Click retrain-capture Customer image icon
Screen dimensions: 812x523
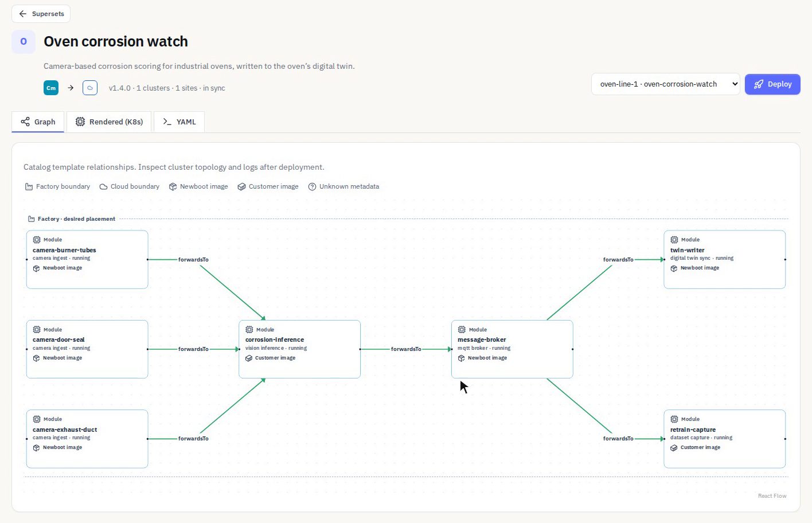674,448
